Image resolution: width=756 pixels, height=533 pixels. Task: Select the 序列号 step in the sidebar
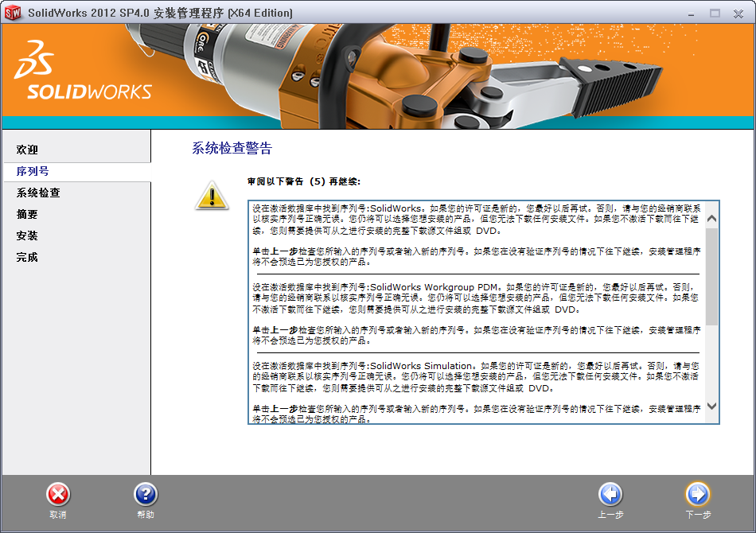coord(33,171)
